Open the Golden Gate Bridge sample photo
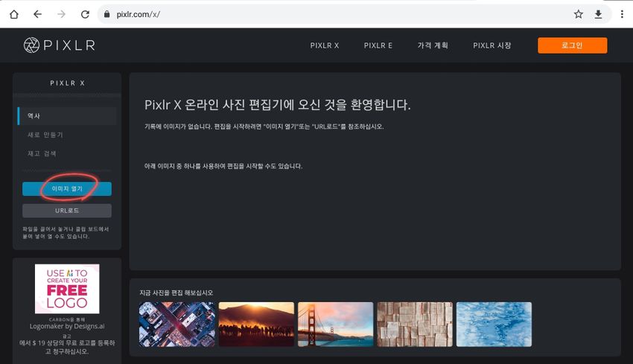Screen dimensions: 633x364 tap(335, 325)
